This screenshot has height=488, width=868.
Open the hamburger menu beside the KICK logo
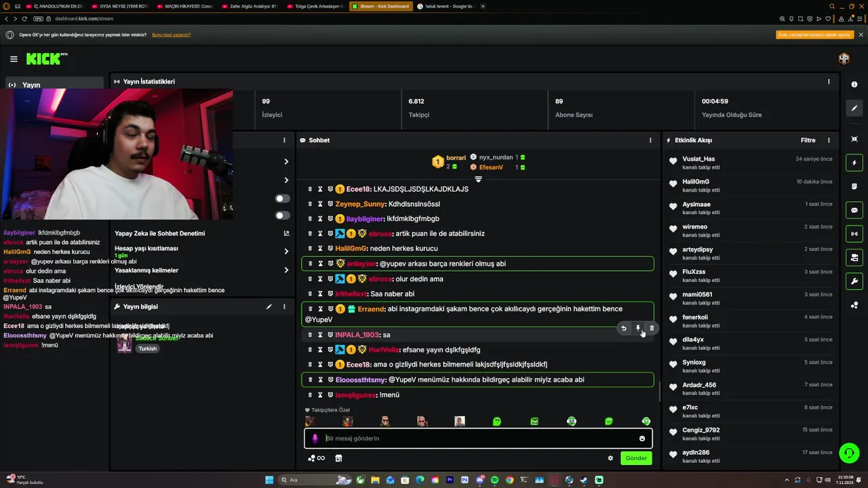point(14,59)
